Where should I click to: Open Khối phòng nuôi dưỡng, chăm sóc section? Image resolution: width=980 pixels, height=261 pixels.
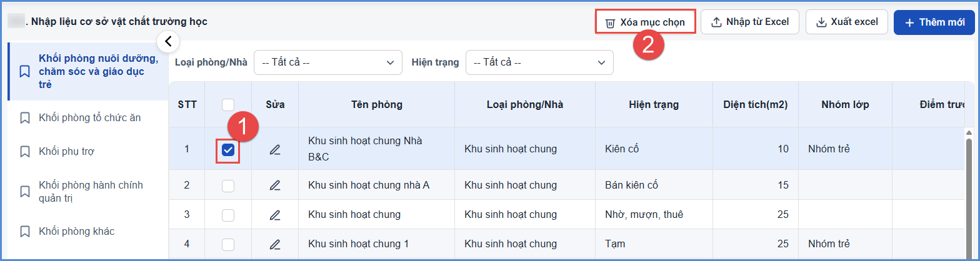pyautogui.click(x=88, y=71)
